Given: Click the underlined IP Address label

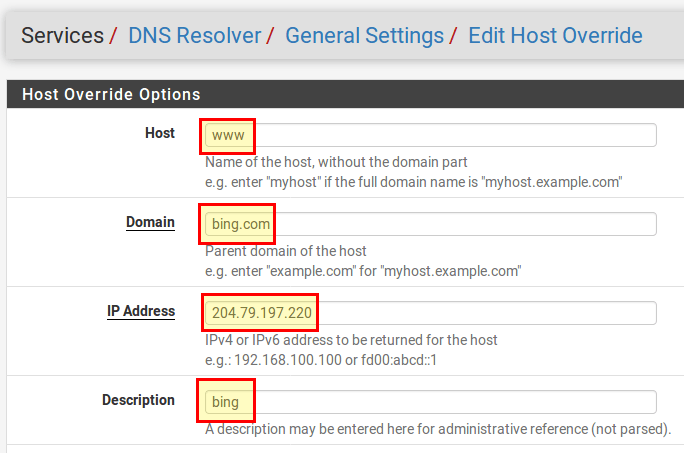Looking at the screenshot, I should pyautogui.click(x=141, y=311).
